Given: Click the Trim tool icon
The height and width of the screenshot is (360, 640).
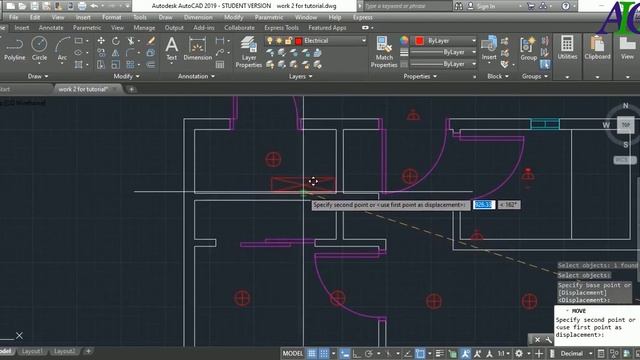Looking at the screenshot, I should 131,41.
